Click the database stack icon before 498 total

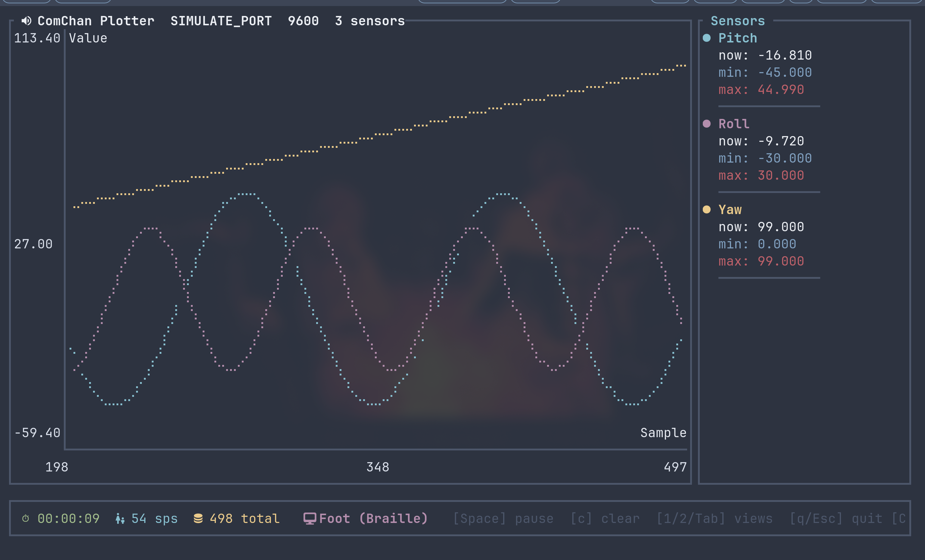tap(198, 518)
